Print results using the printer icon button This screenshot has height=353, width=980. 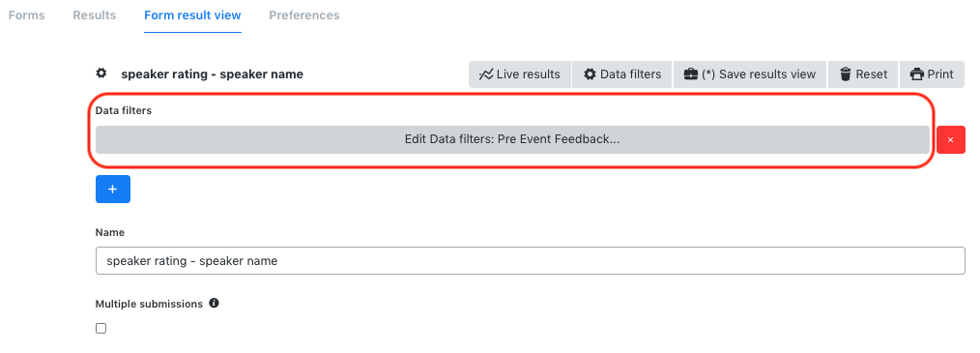[932, 74]
